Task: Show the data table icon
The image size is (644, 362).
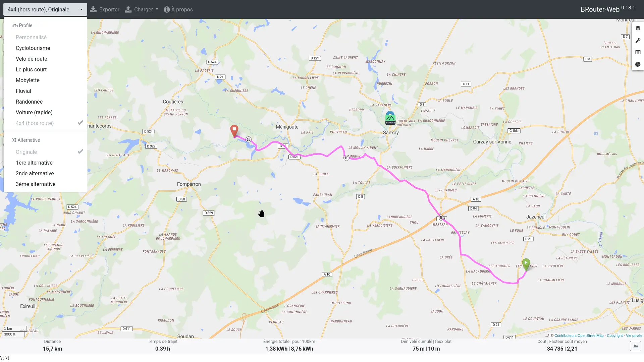Action: [x=638, y=52]
